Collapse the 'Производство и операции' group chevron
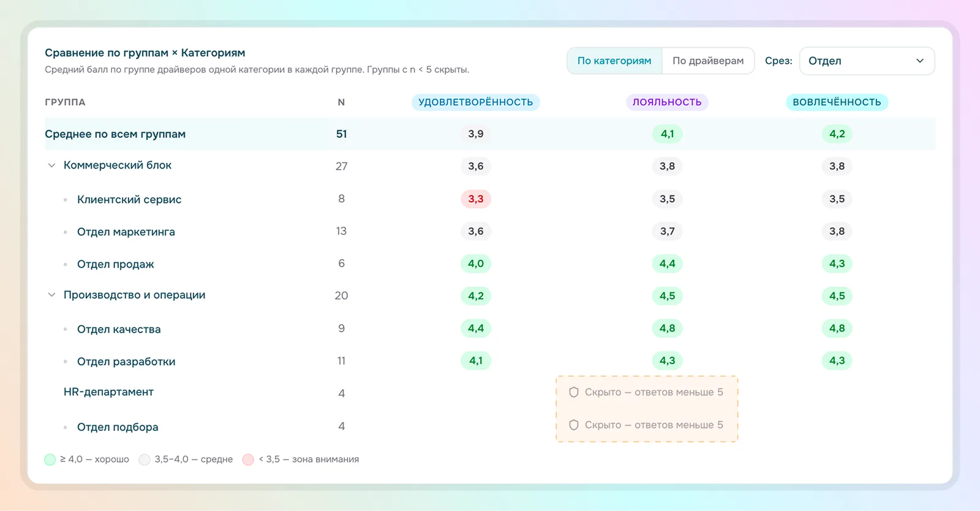The width and height of the screenshot is (980, 511). coord(51,295)
